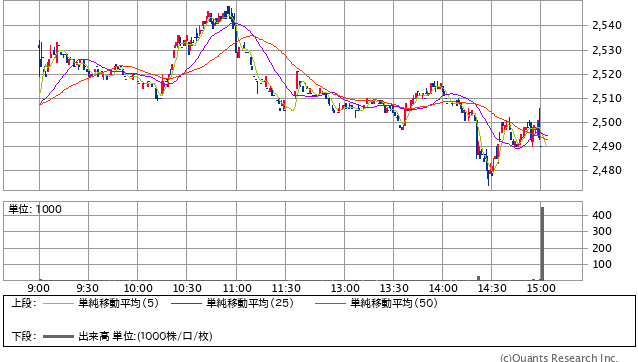Click the purple line swatch for 25-period average
The image size is (638, 362).
coord(186,303)
